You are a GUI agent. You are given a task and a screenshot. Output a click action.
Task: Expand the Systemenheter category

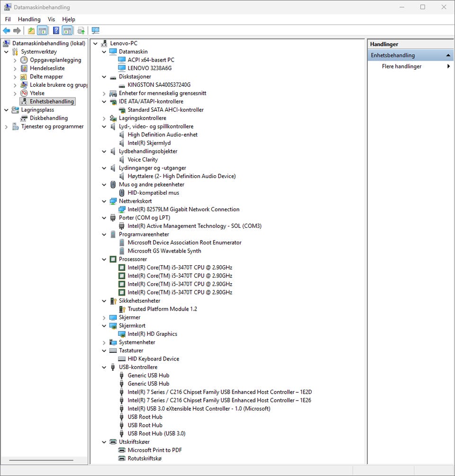pos(104,342)
